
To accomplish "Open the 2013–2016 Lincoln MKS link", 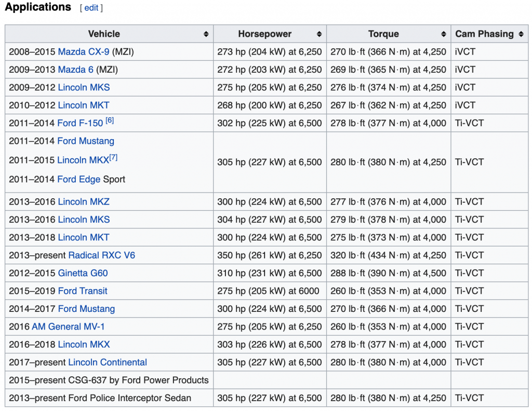I will [x=84, y=220].
